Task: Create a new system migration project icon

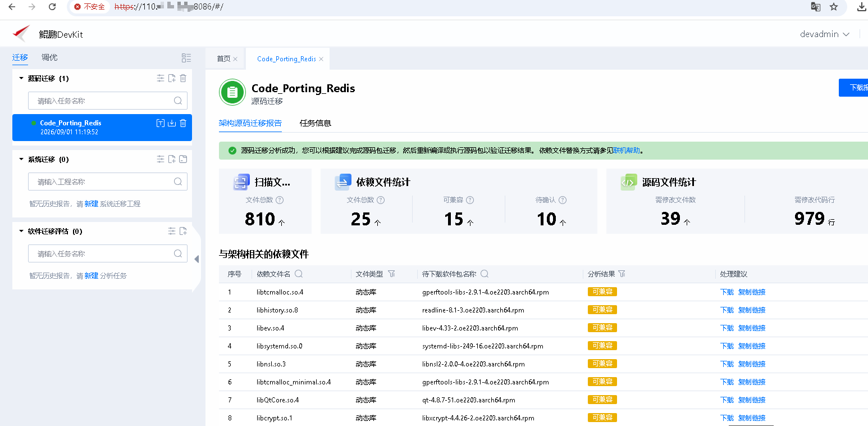Action: (172, 159)
